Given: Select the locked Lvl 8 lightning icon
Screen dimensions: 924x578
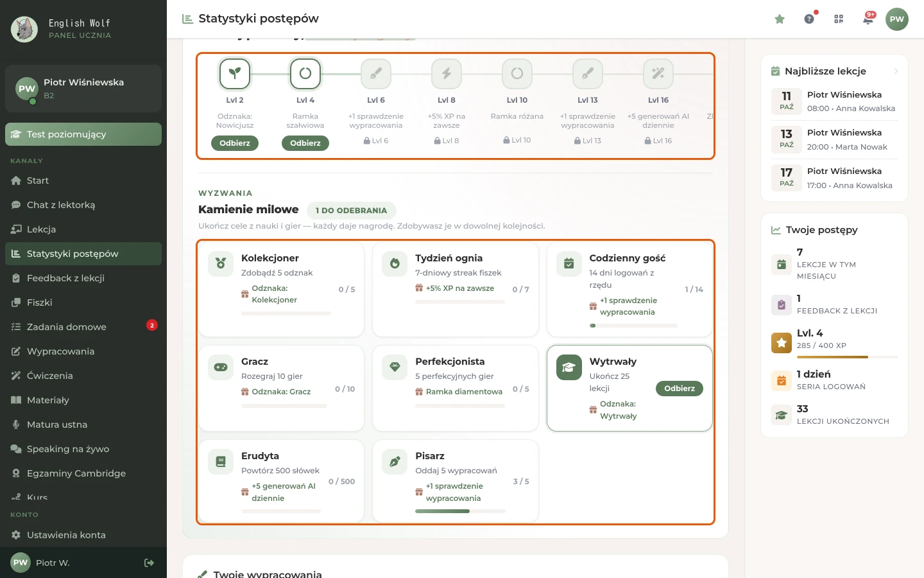Looking at the screenshot, I should (x=447, y=73).
